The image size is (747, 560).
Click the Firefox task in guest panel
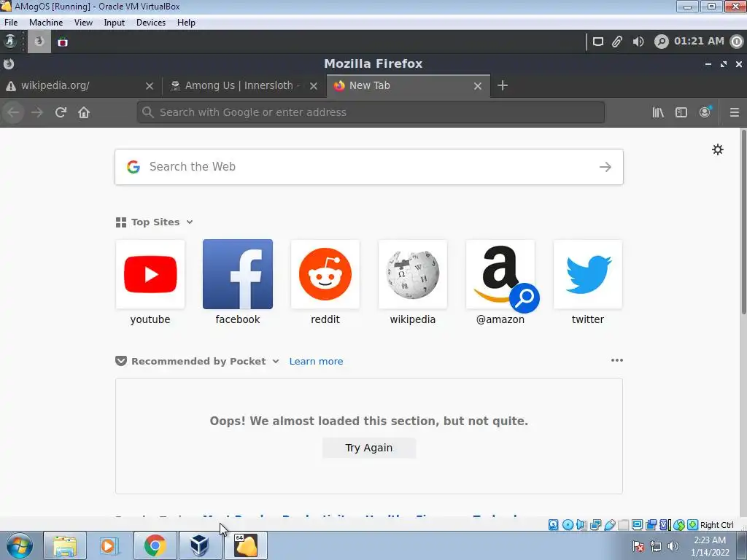39,42
